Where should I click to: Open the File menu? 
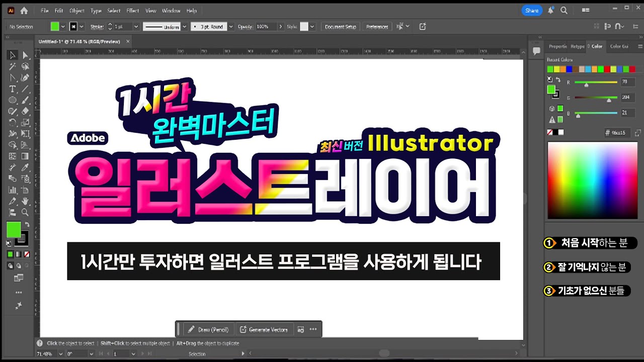tap(45, 11)
